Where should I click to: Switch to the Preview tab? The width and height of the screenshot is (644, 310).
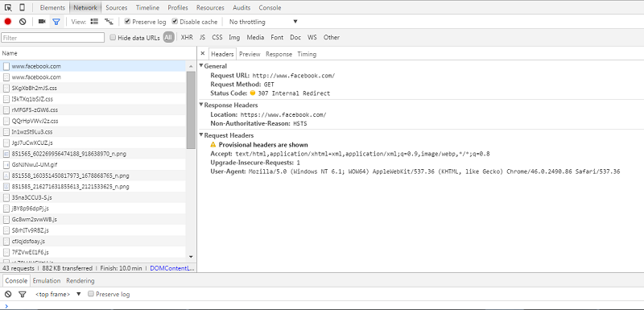pos(250,54)
